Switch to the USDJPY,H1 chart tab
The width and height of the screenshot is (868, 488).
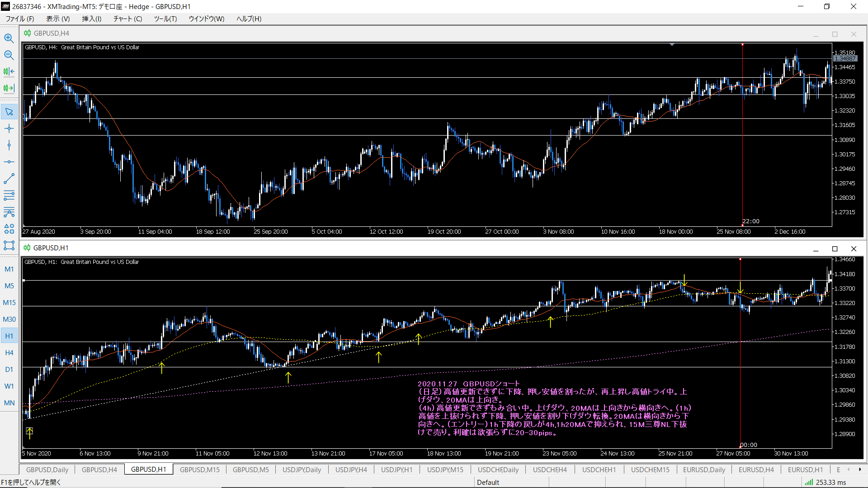[x=397, y=469]
